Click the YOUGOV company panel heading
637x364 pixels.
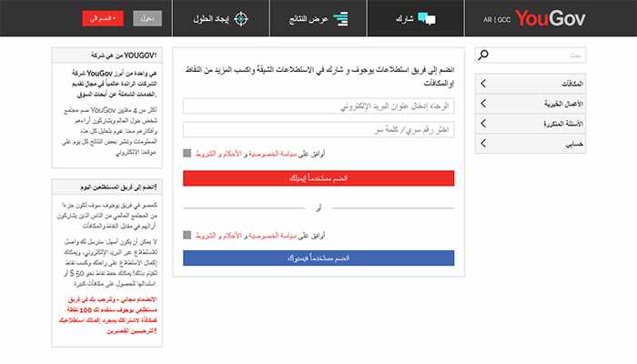124,56
